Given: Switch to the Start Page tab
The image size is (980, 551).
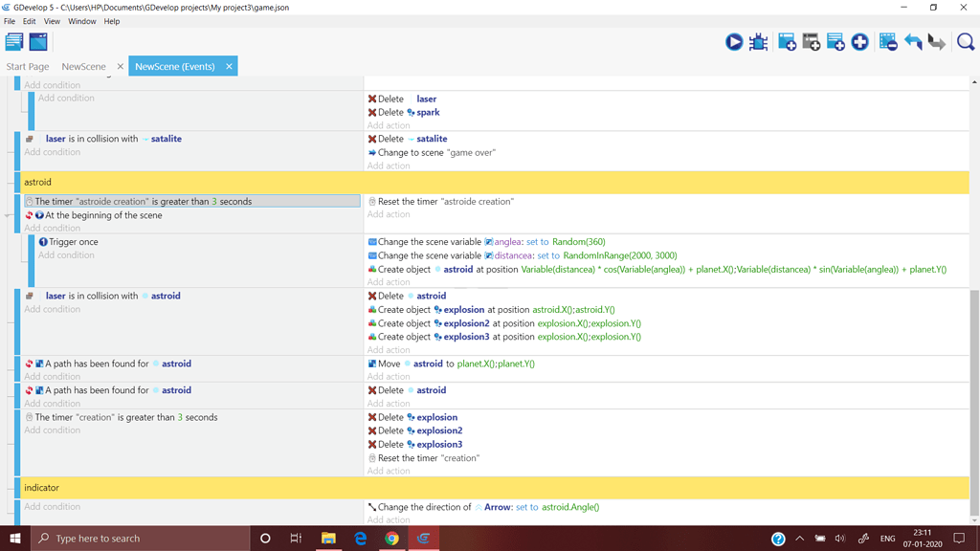Looking at the screenshot, I should [x=27, y=66].
